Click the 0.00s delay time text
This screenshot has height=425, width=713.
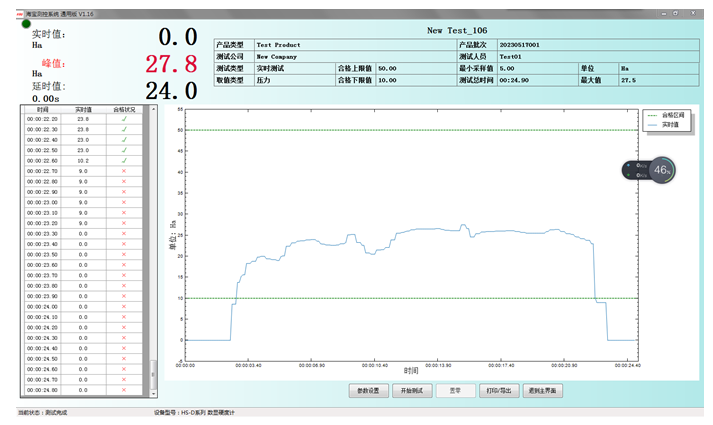45,99
